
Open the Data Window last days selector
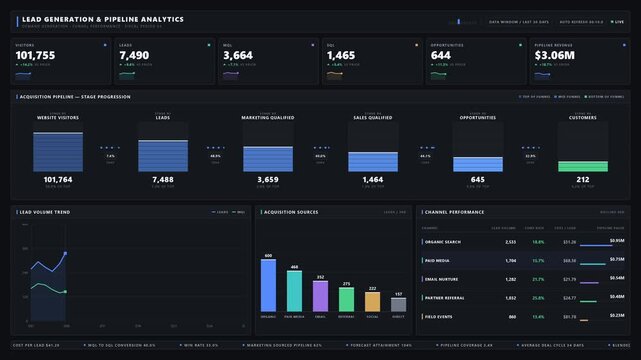tap(519, 22)
